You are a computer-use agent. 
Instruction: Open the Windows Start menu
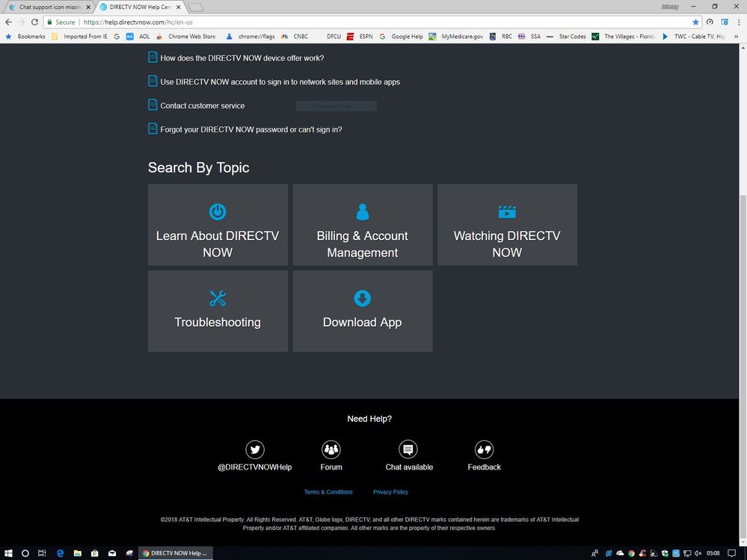[8, 553]
